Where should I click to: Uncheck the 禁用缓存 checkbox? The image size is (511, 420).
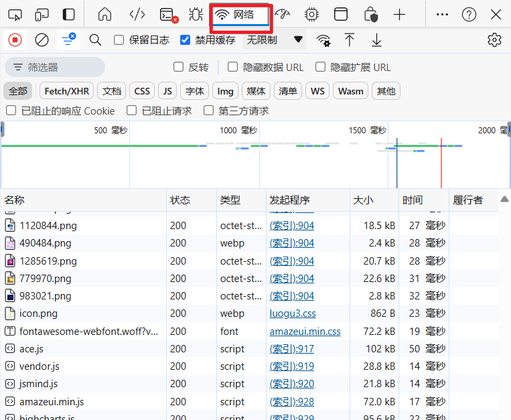coord(186,40)
